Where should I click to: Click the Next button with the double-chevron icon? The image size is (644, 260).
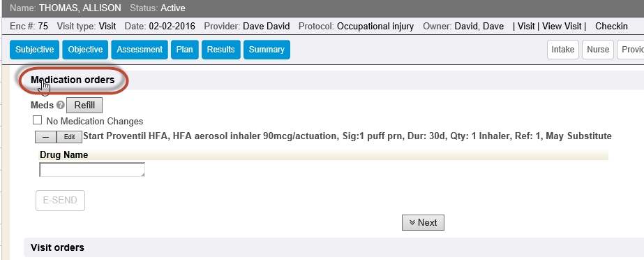pyautogui.click(x=423, y=222)
